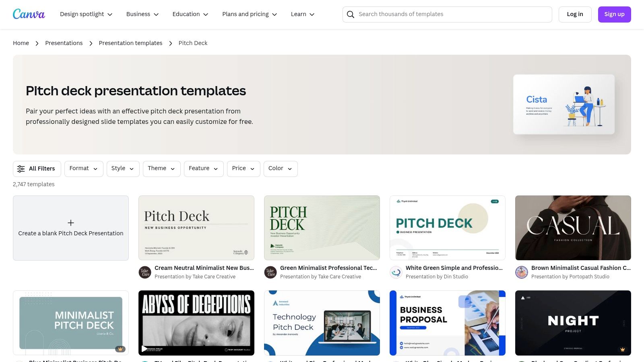This screenshot has height=362, width=644.
Task: Open the All Filters panel
Action: (x=37, y=169)
